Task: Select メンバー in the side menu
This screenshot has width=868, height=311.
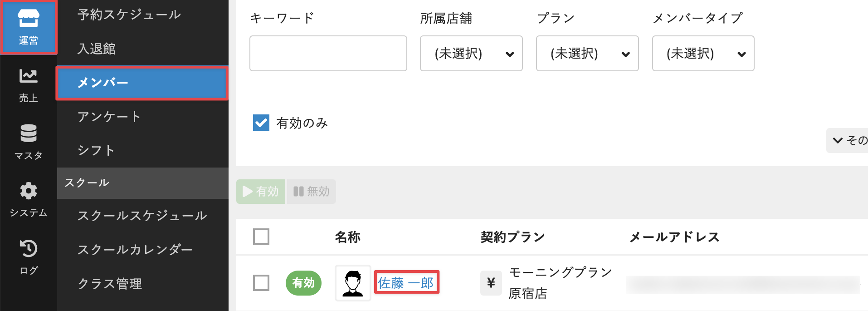Action: tap(142, 83)
